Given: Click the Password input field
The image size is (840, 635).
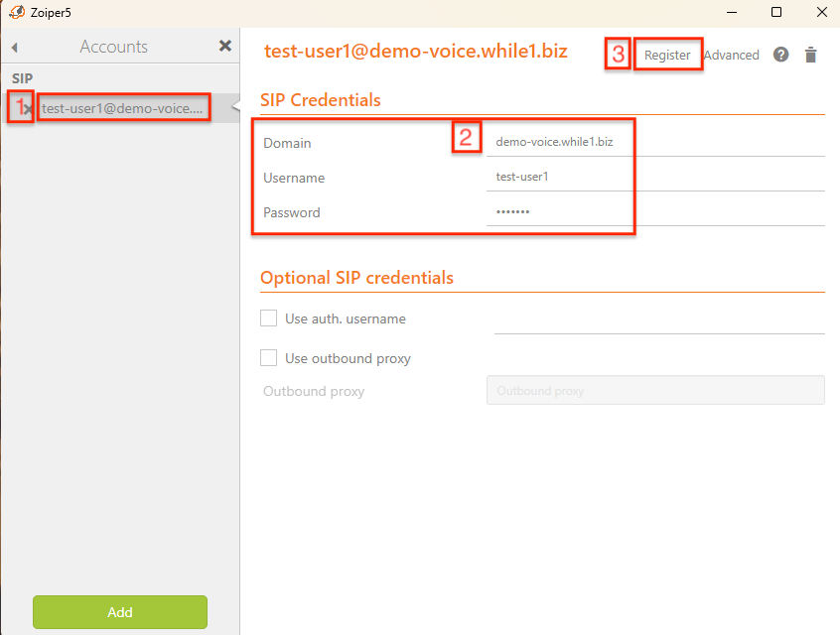Looking at the screenshot, I should point(655,211).
